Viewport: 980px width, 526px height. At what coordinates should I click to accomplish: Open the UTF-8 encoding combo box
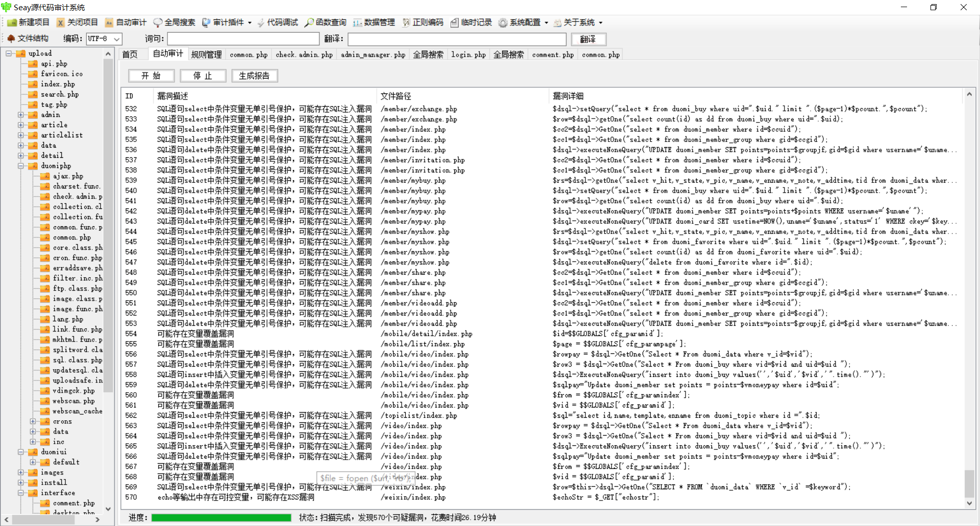tap(104, 39)
